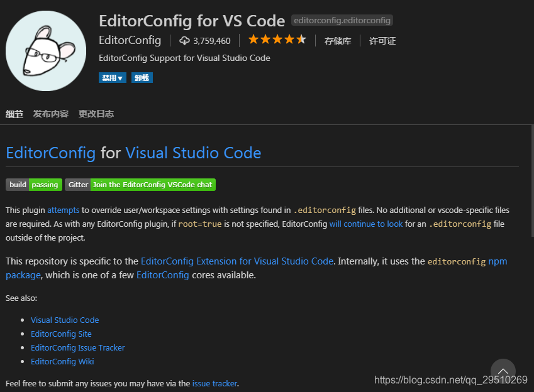Open the 禁用 disable dropdown
Image resolution: width=534 pixels, height=392 pixels.
(113, 78)
